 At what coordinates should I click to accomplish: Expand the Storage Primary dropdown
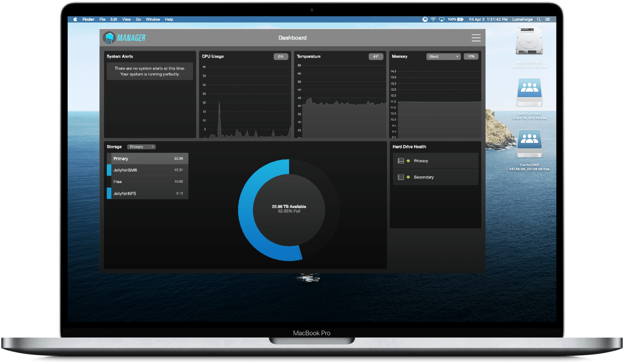click(x=141, y=147)
